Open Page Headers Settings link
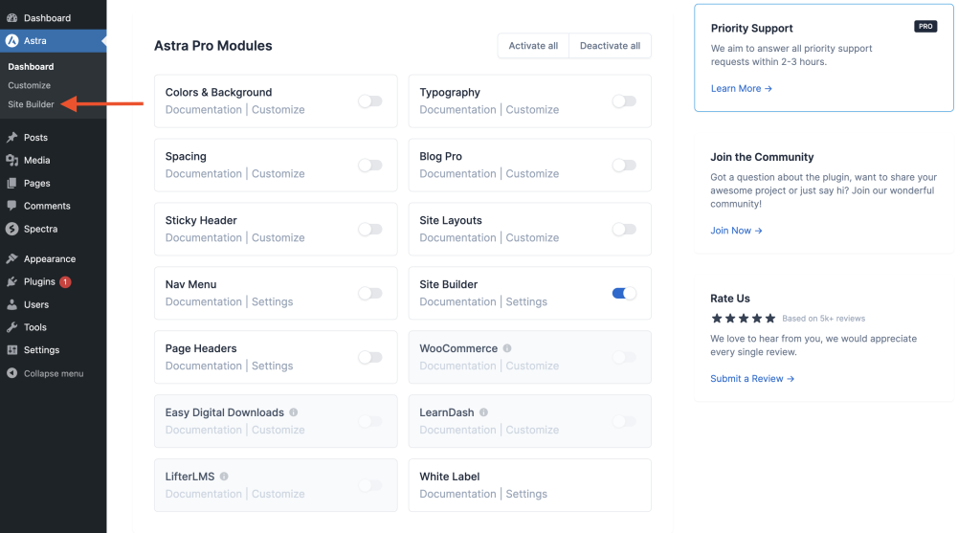The height and width of the screenshot is (533, 980). pos(272,366)
